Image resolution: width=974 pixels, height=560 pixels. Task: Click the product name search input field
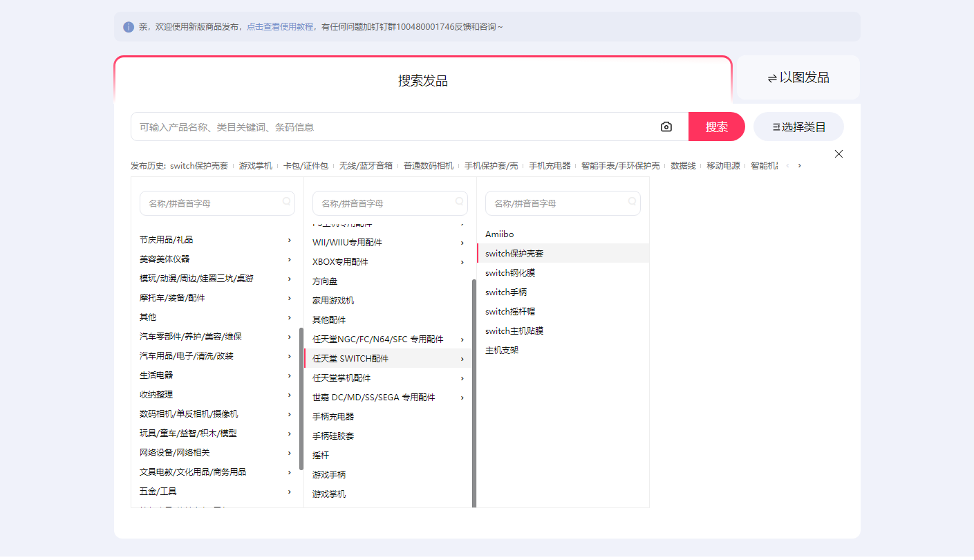tap(394, 127)
